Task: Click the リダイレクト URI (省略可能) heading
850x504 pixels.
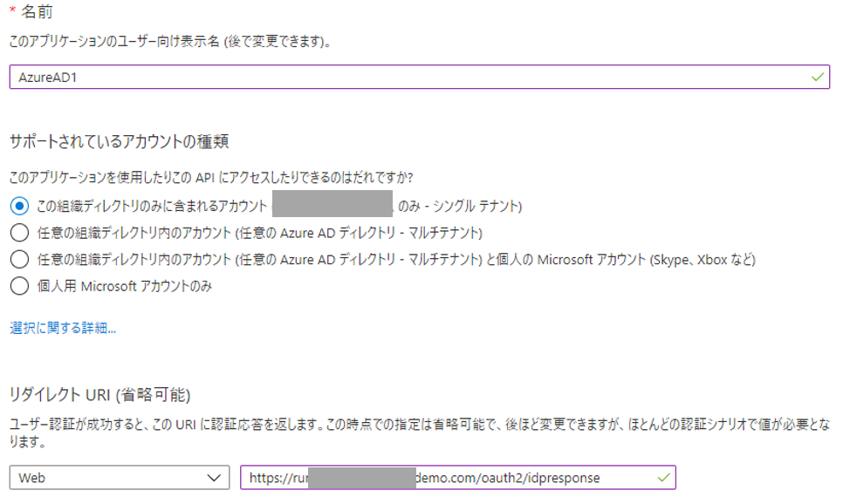Action: [99, 394]
